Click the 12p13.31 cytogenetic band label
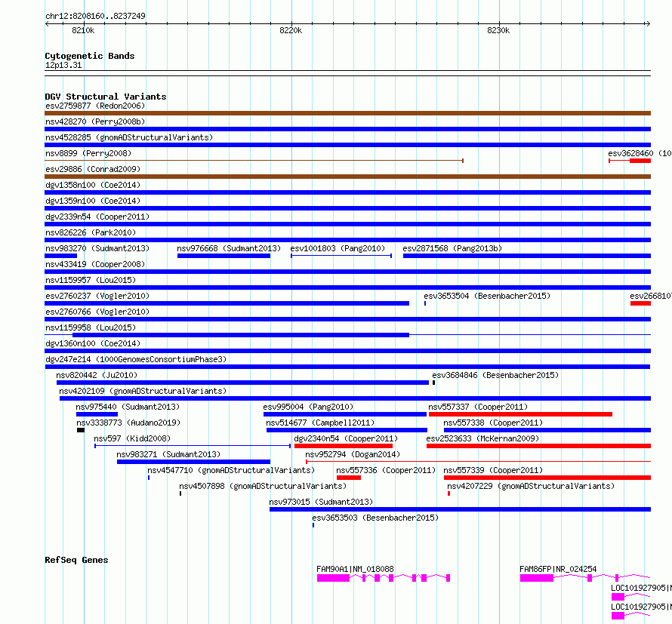The width and height of the screenshot is (672, 624). [x=63, y=65]
